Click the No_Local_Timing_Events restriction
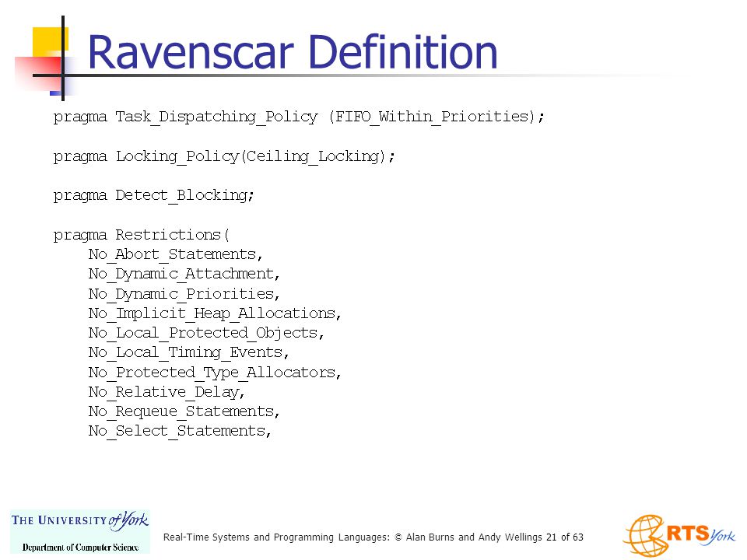The width and height of the screenshot is (747, 560). pos(188,352)
